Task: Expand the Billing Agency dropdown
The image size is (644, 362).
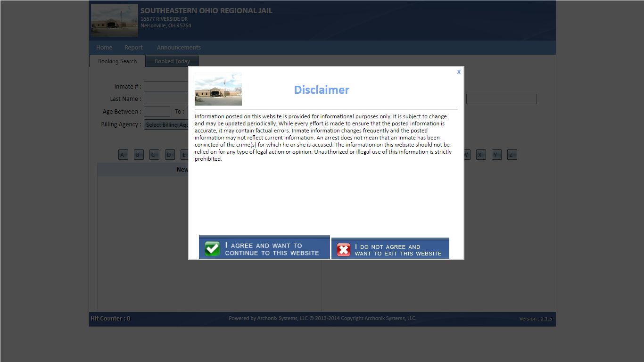Action: pos(166,125)
